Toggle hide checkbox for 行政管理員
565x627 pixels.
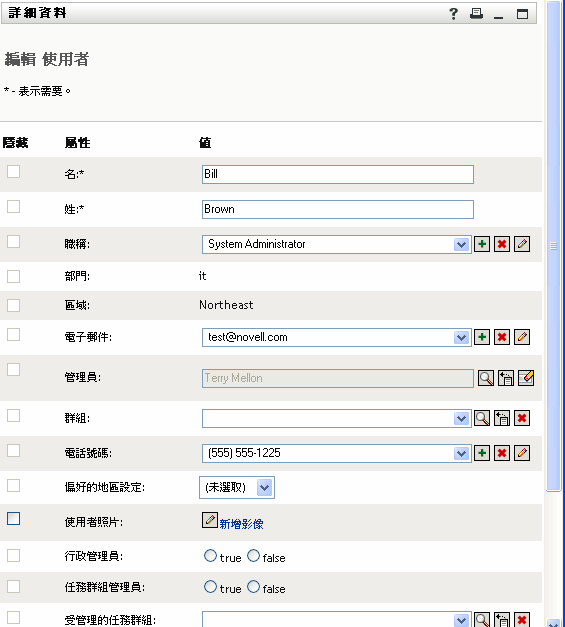14,555
